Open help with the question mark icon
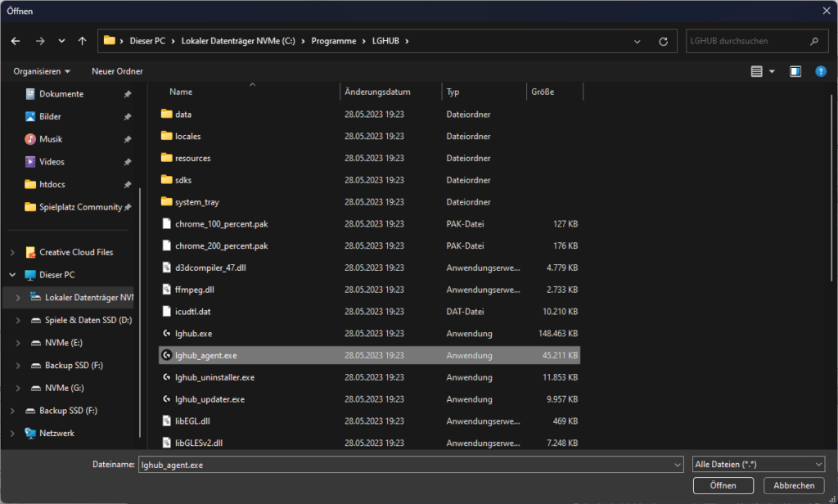 coord(820,71)
